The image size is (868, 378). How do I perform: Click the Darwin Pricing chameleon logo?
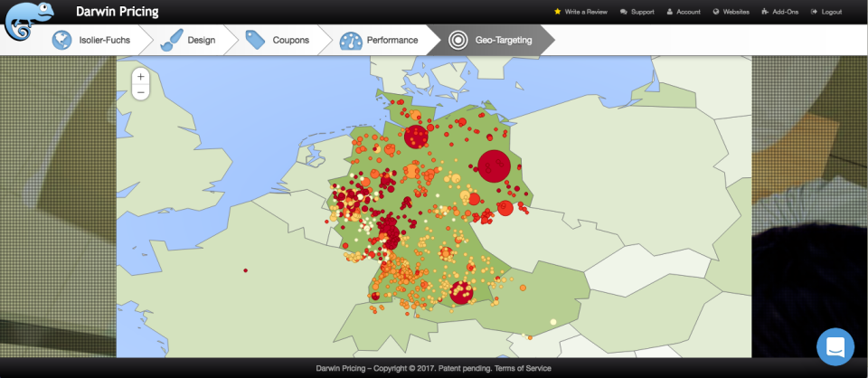point(29,22)
